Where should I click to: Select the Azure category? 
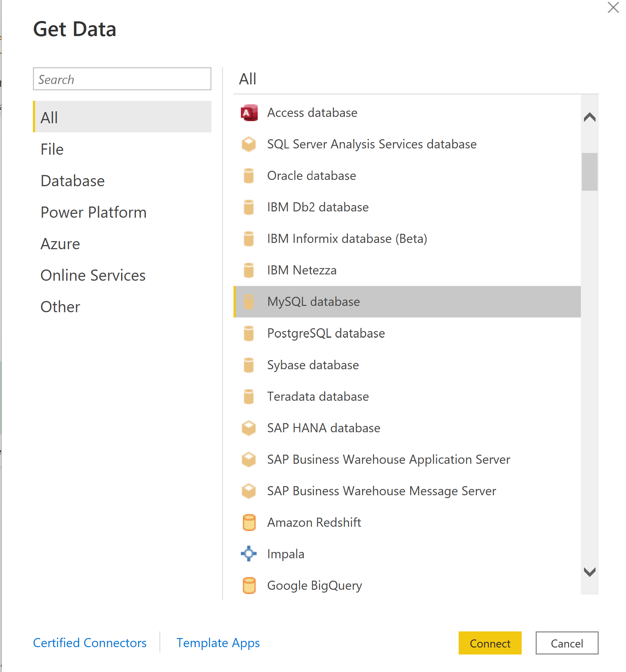pyautogui.click(x=60, y=244)
